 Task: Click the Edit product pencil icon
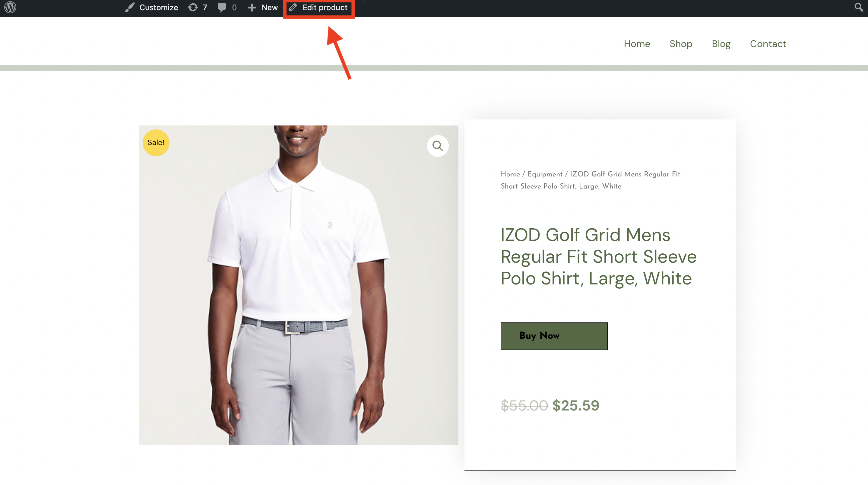293,8
